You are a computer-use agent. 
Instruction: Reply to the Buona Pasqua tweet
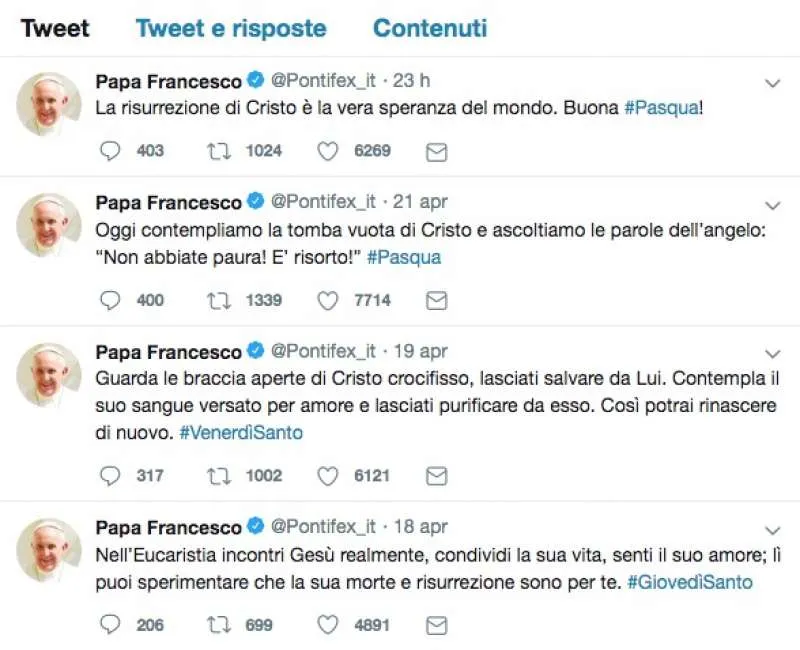click(x=112, y=151)
